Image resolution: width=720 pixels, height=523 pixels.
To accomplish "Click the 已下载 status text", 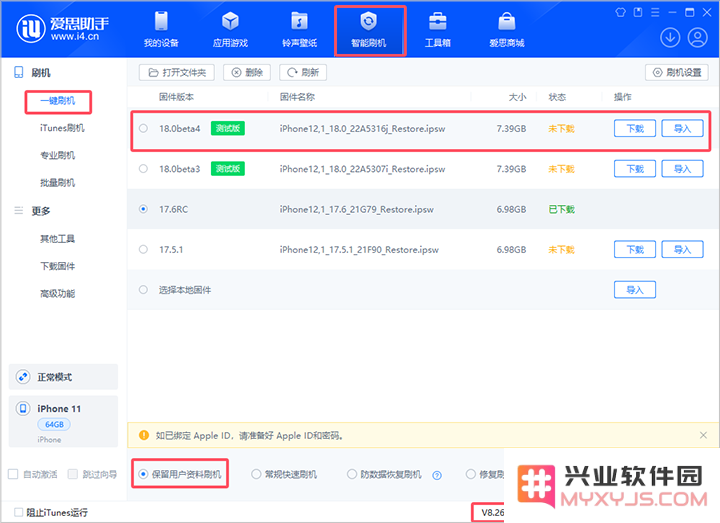I will pos(561,209).
